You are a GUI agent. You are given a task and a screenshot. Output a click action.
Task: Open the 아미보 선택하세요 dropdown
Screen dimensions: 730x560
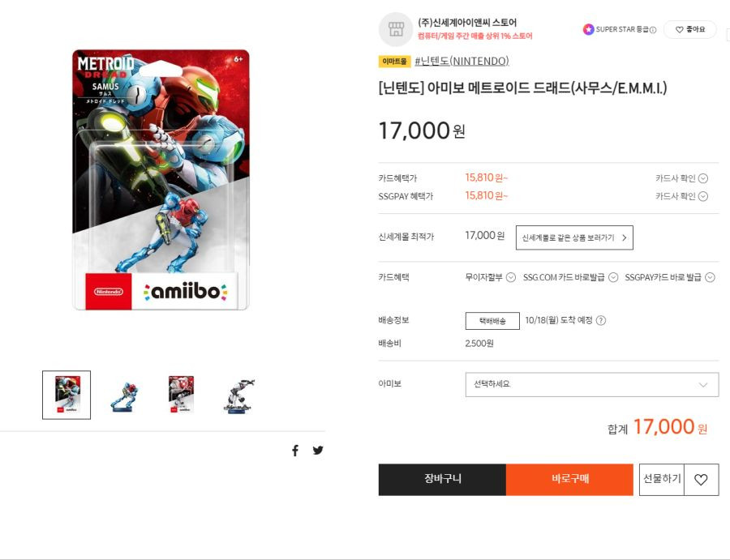(592, 385)
